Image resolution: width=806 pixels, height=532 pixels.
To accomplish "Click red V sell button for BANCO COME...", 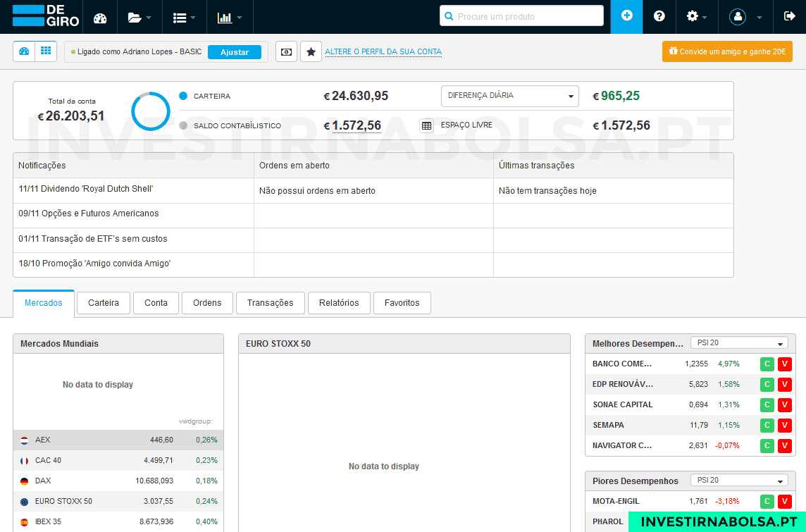I will [x=784, y=364].
